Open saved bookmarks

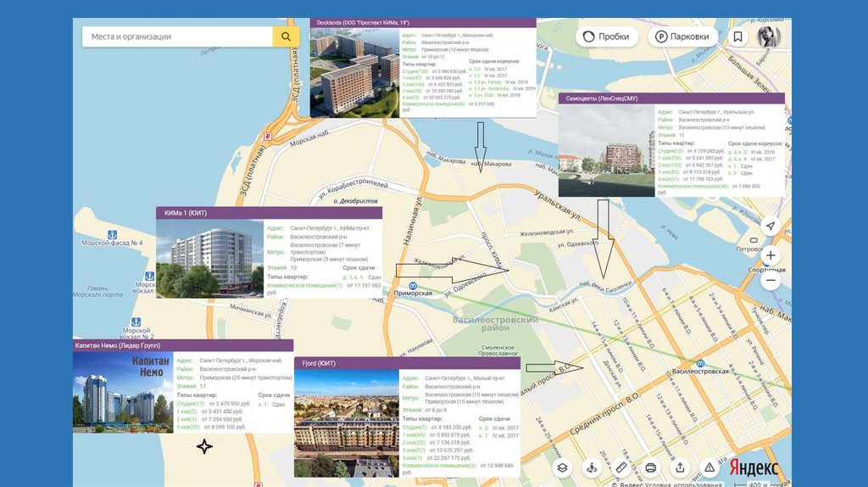(x=738, y=37)
